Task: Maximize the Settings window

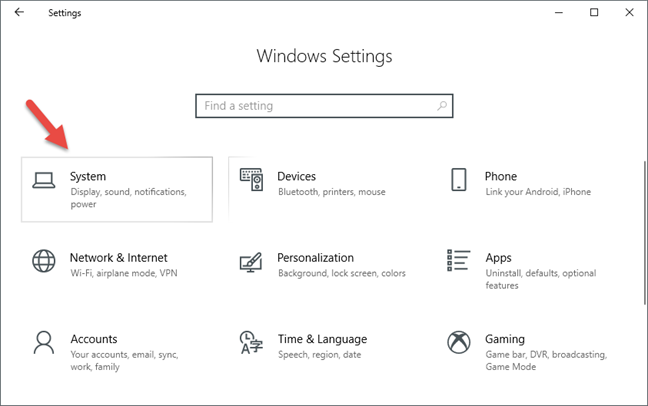Action: [594, 12]
